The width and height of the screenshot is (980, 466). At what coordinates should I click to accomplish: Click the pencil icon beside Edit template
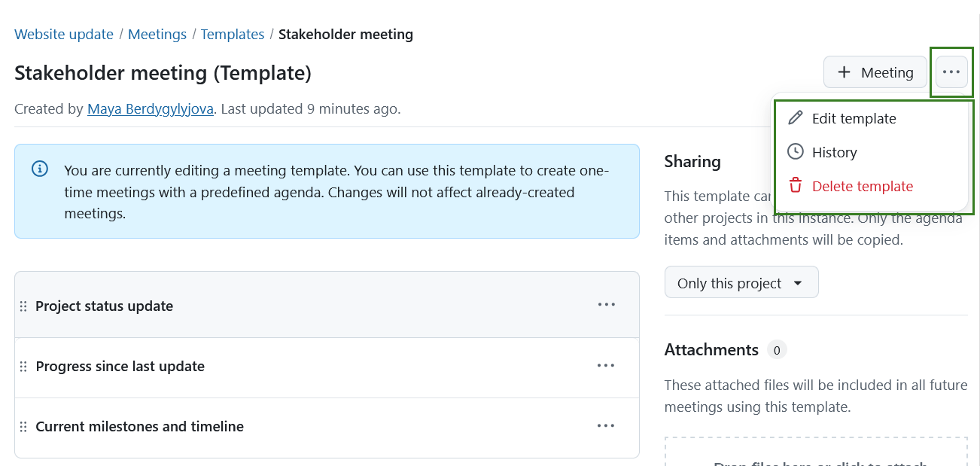coord(795,118)
